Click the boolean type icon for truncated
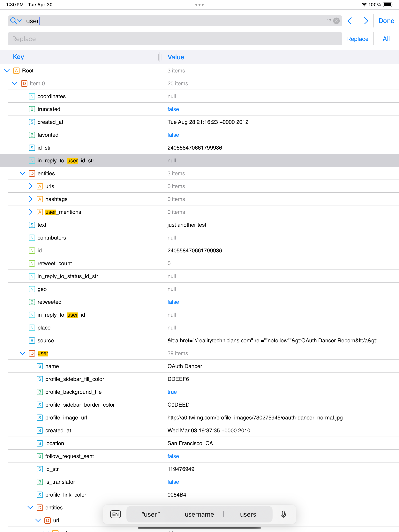The height and width of the screenshot is (532, 399). point(32,109)
